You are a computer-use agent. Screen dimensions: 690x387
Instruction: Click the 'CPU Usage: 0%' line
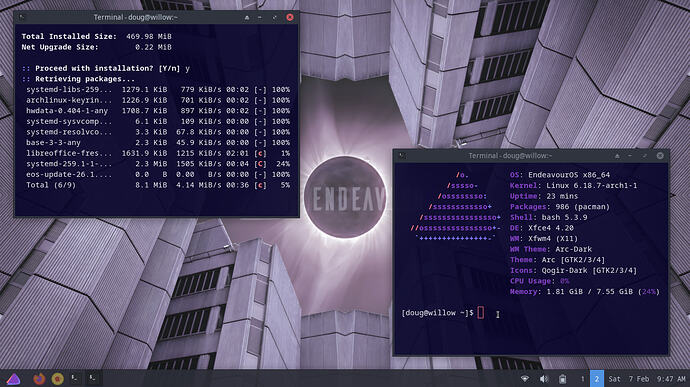coord(540,281)
